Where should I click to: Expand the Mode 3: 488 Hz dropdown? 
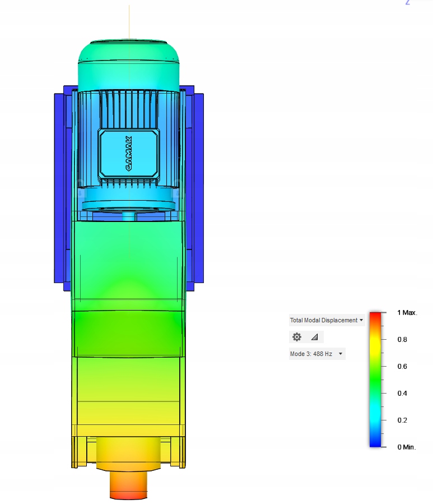click(x=316, y=354)
